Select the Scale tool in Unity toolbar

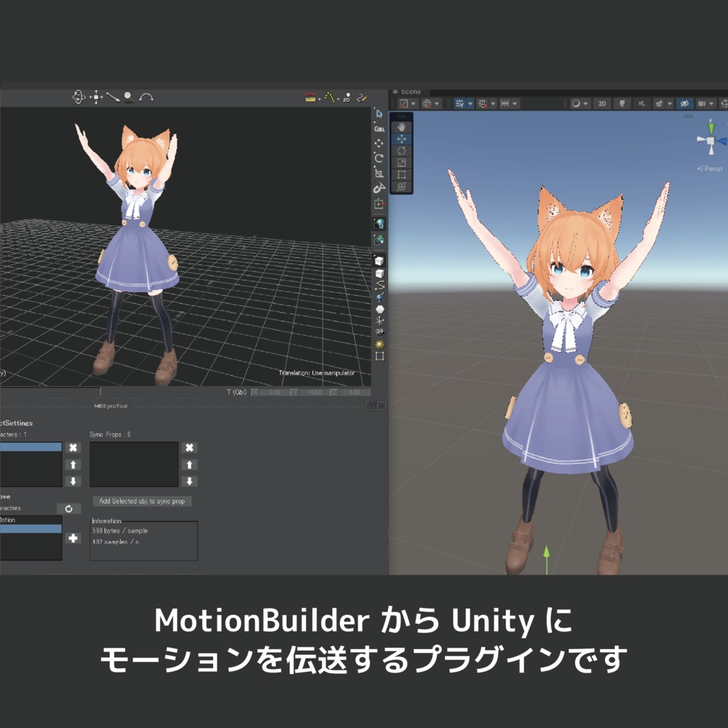coord(401,162)
